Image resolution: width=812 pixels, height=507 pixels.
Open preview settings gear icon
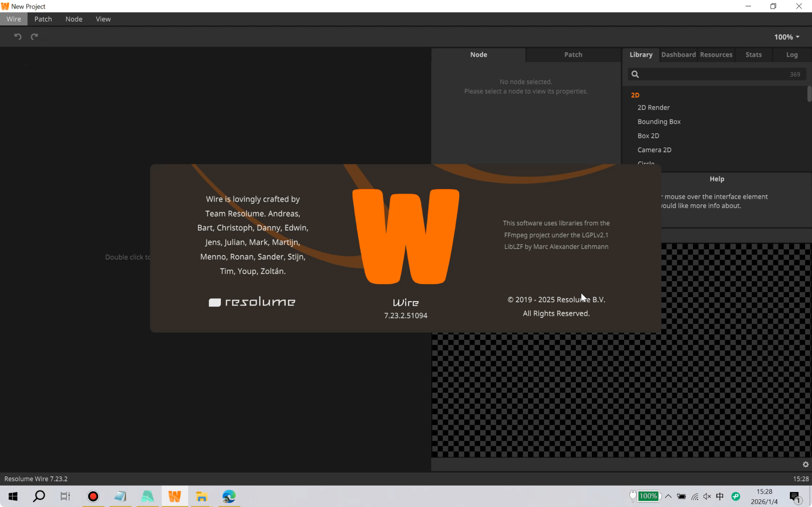click(805, 465)
